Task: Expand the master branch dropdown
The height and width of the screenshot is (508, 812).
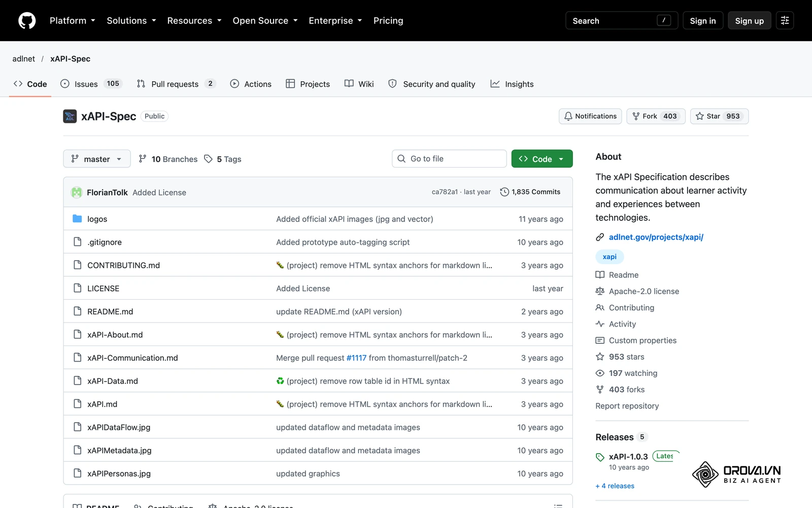Action: pos(97,159)
